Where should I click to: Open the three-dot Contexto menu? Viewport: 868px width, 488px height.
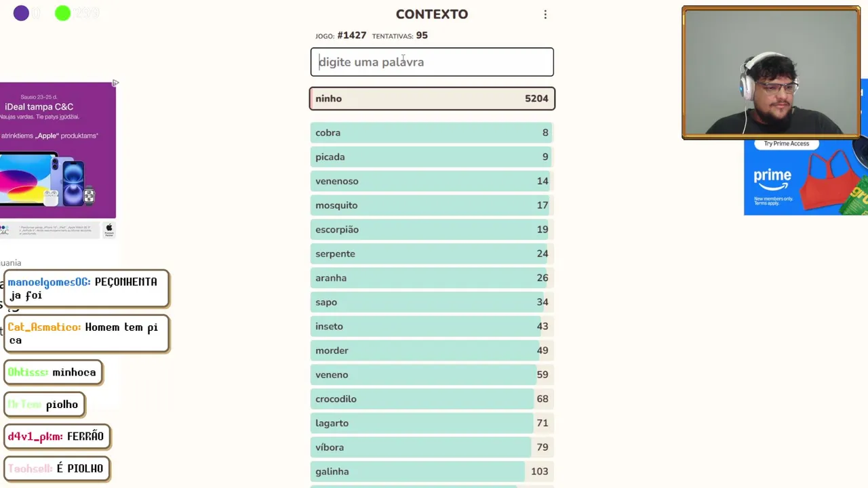(545, 14)
